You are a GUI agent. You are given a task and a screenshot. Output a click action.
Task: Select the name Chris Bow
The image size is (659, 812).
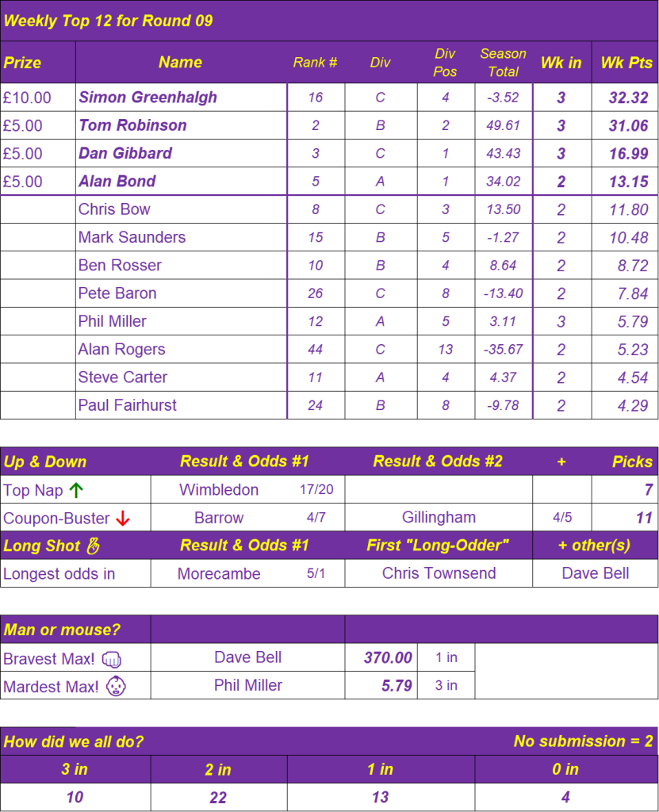pyautogui.click(x=114, y=209)
